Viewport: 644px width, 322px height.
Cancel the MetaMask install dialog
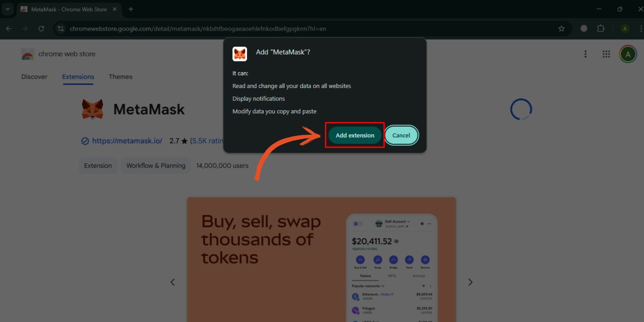[401, 135]
